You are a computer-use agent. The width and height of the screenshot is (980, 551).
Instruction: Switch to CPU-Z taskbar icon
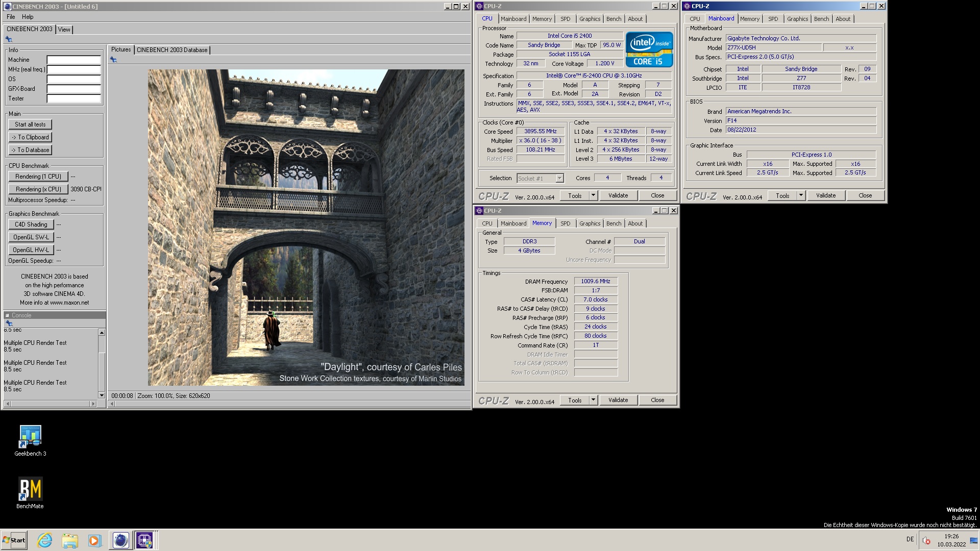coord(144,540)
